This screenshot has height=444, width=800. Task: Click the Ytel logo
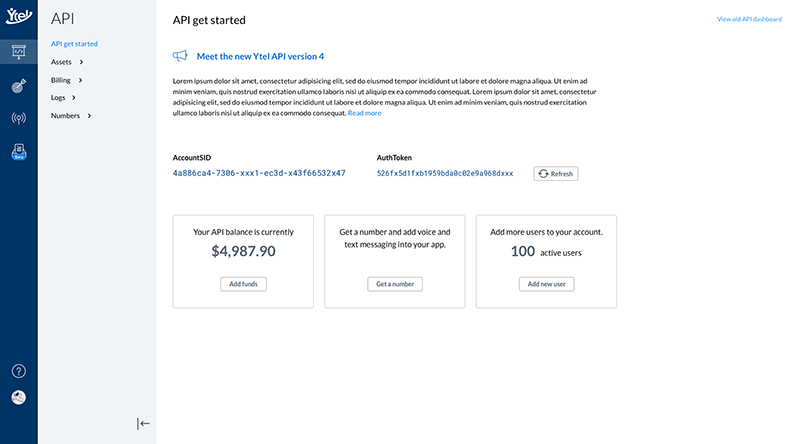(18, 16)
